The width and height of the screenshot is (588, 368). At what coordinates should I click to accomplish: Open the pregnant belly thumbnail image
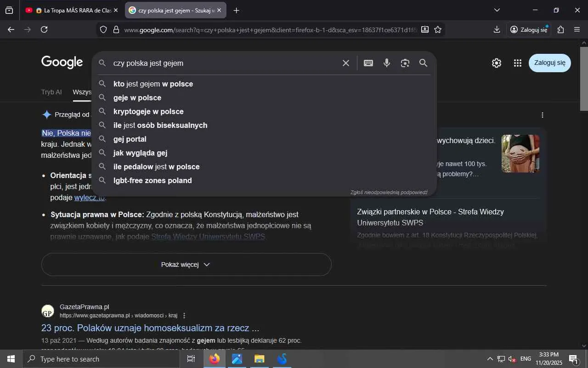point(520,154)
